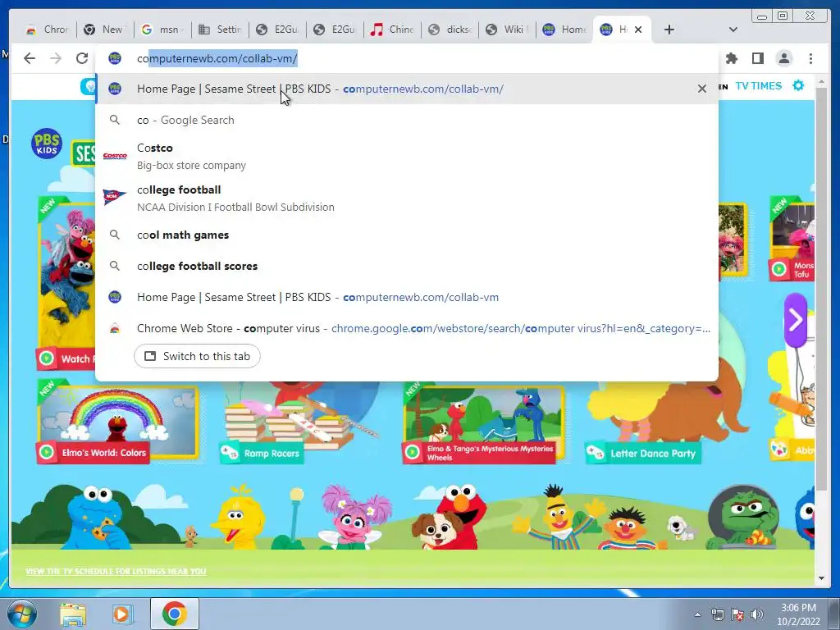Switch to the Wiki tab

(506, 30)
